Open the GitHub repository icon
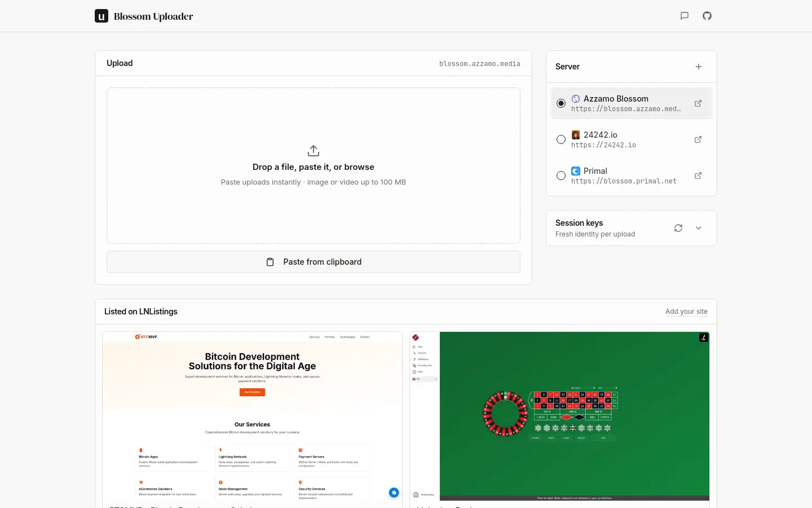 pyautogui.click(x=707, y=16)
